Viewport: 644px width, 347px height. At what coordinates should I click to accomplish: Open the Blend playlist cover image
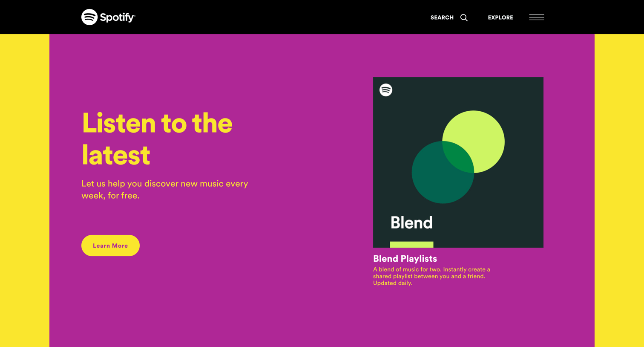point(458,162)
